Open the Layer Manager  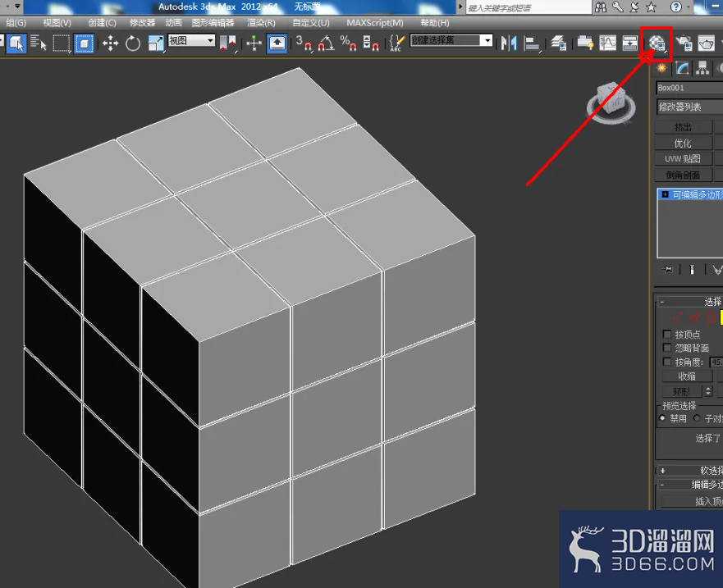point(559,43)
